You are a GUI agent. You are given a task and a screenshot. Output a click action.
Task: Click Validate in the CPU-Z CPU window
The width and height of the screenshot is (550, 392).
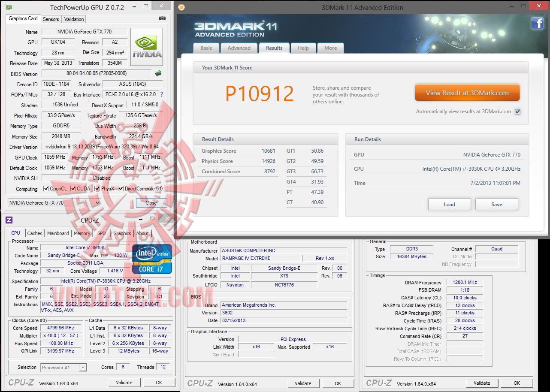[124, 383]
